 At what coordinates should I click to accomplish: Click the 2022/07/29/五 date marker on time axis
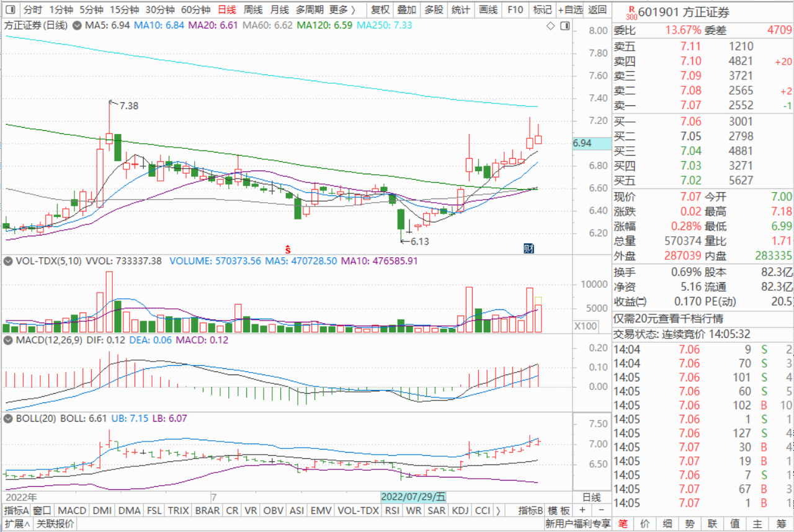tap(413, 497)
